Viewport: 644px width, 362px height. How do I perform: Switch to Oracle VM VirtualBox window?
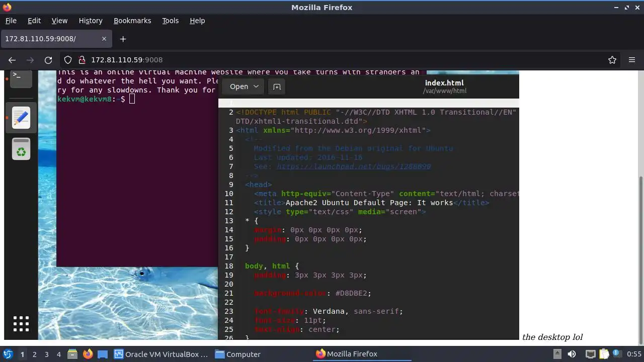coord(161,354)
